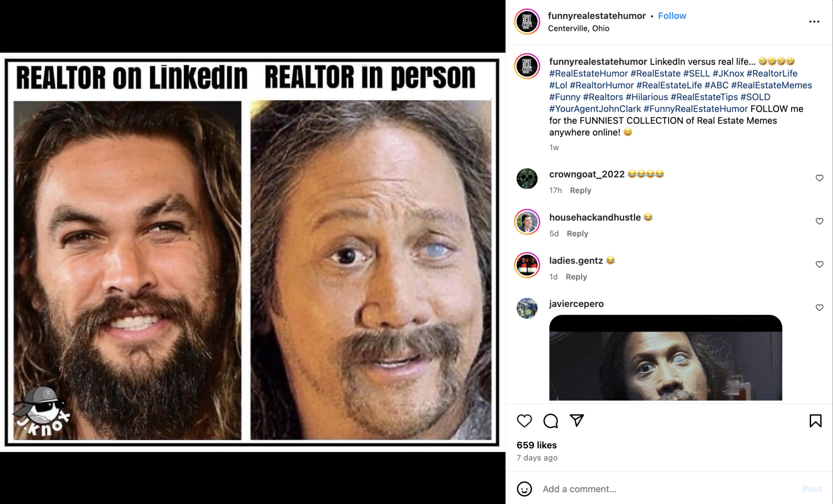
Task: Open the three-dot options menu
Action: (x=814, y=21)
